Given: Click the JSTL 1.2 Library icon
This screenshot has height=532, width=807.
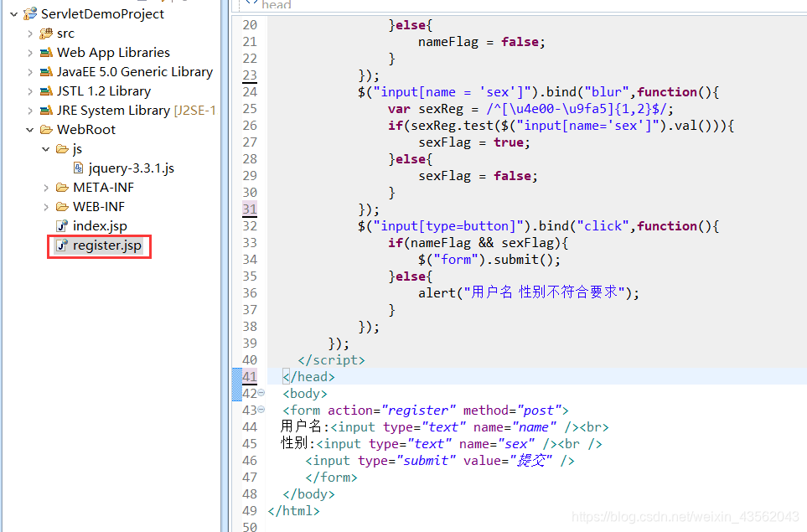Looking at the screenshot, I should click(x=46, y=91).
